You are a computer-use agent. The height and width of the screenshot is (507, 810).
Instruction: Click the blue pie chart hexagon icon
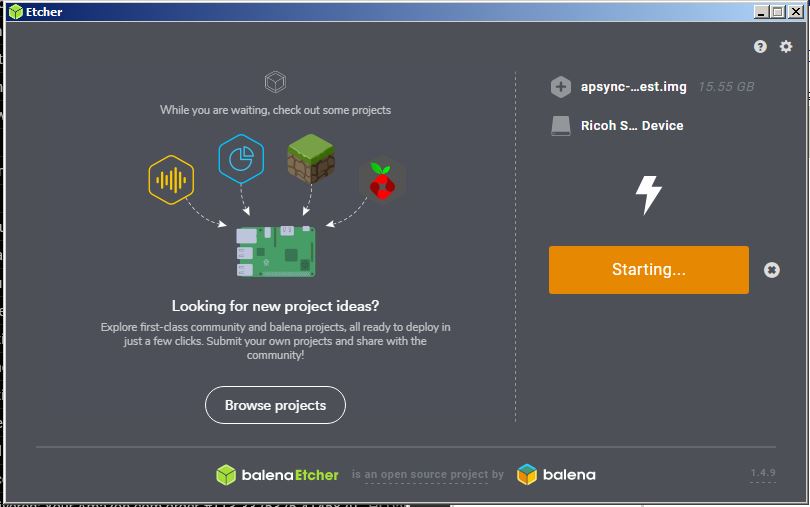click(x=241, y=159)
